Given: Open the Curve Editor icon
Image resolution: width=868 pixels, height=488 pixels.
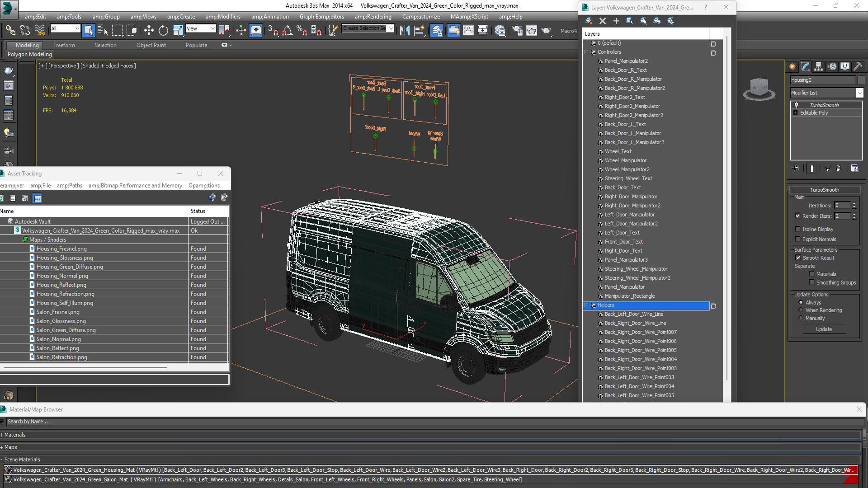Looking at the screenshot, I should [468, 30].
